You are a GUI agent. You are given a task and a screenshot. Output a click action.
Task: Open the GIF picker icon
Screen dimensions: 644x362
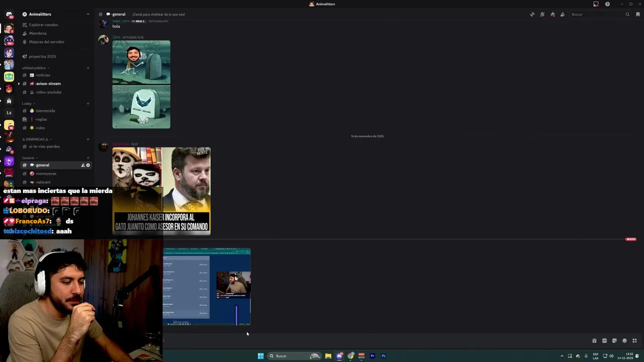pyautogui.click(x=604, y=340)
